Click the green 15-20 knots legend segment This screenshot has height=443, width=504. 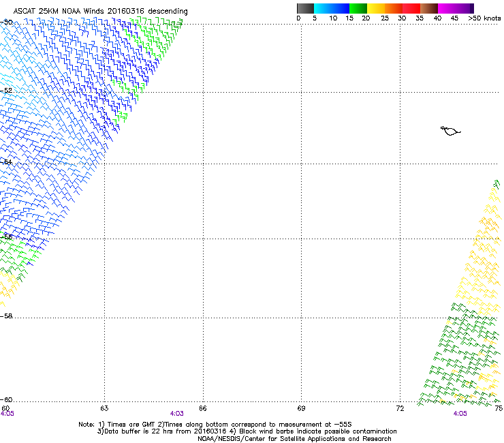(x=358, y=8)
